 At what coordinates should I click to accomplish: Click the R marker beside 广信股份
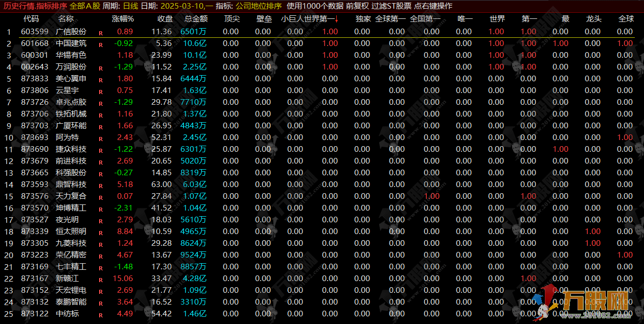coord(100,33)
